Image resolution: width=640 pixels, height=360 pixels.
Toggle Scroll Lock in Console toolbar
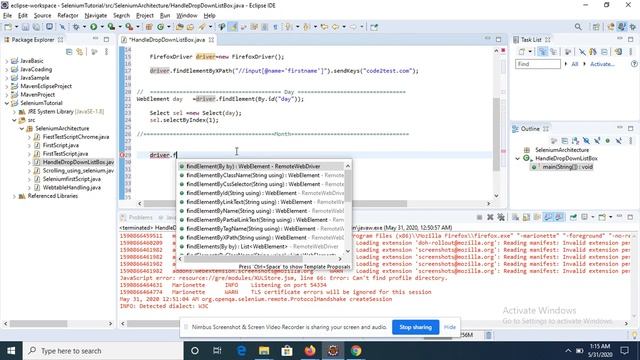526,217
